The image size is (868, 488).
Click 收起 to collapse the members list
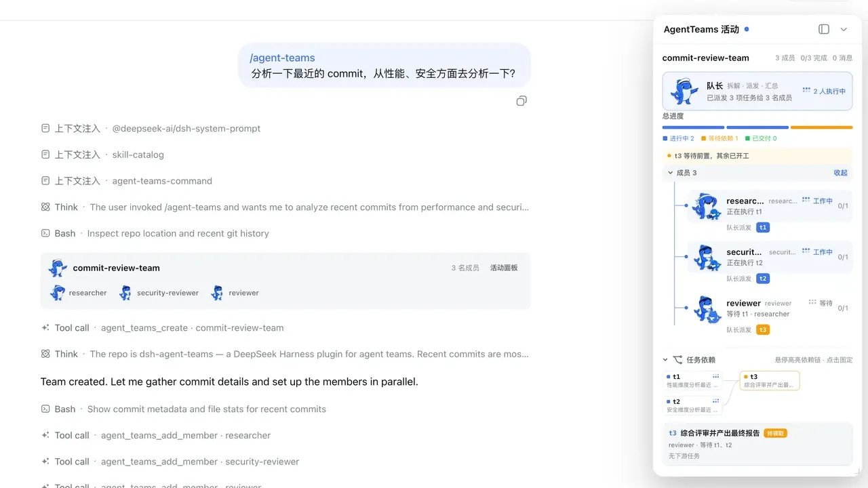[840, 173]
